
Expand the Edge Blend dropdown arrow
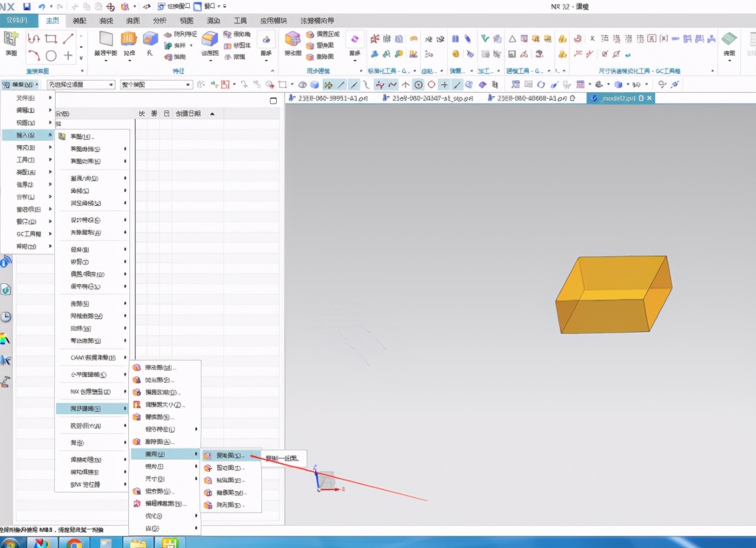(210, 60)
